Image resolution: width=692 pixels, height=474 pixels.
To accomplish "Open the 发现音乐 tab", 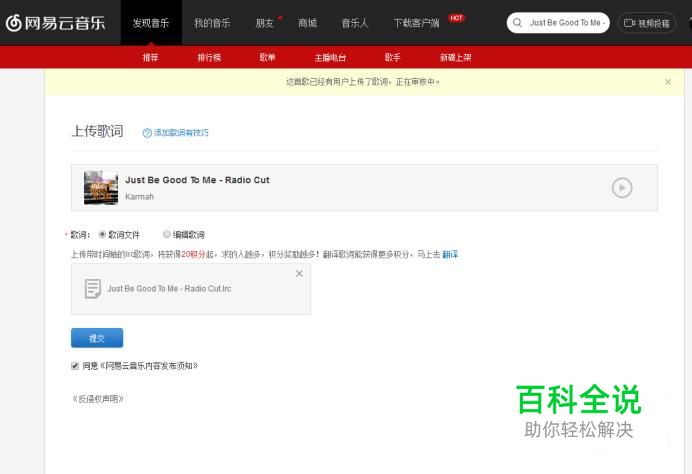I will coord(151,23).
